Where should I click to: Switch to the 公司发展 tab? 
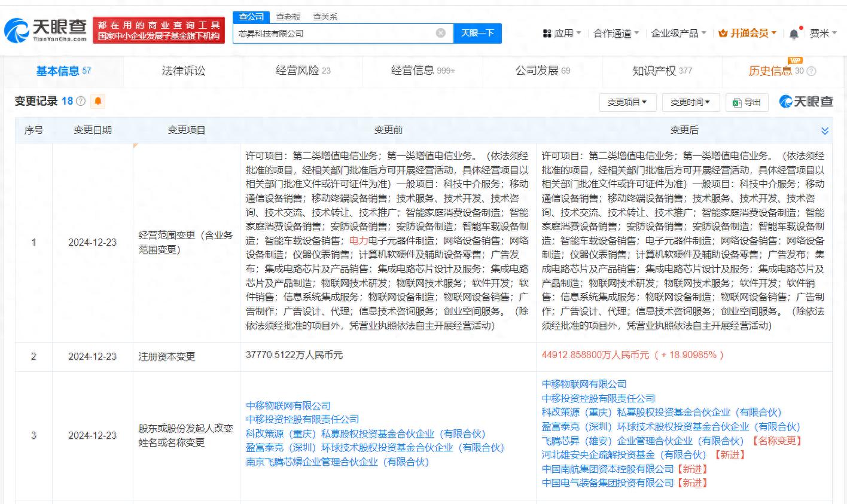(x=543, y=71)
